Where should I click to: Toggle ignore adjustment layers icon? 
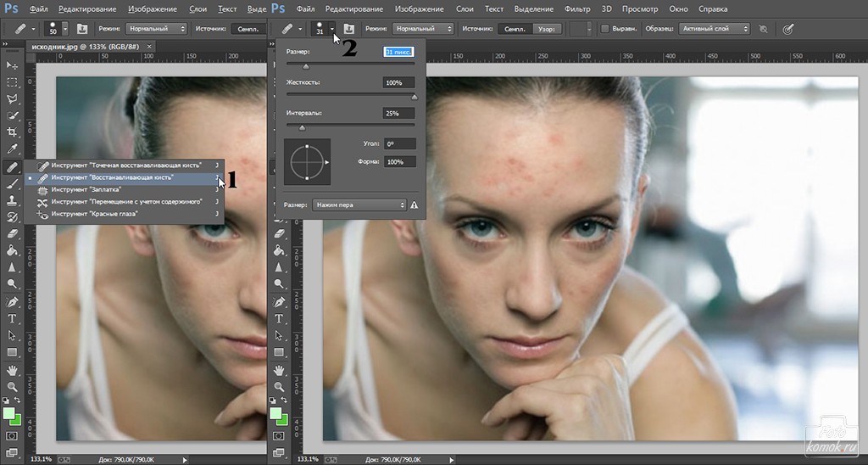point(764,29)
